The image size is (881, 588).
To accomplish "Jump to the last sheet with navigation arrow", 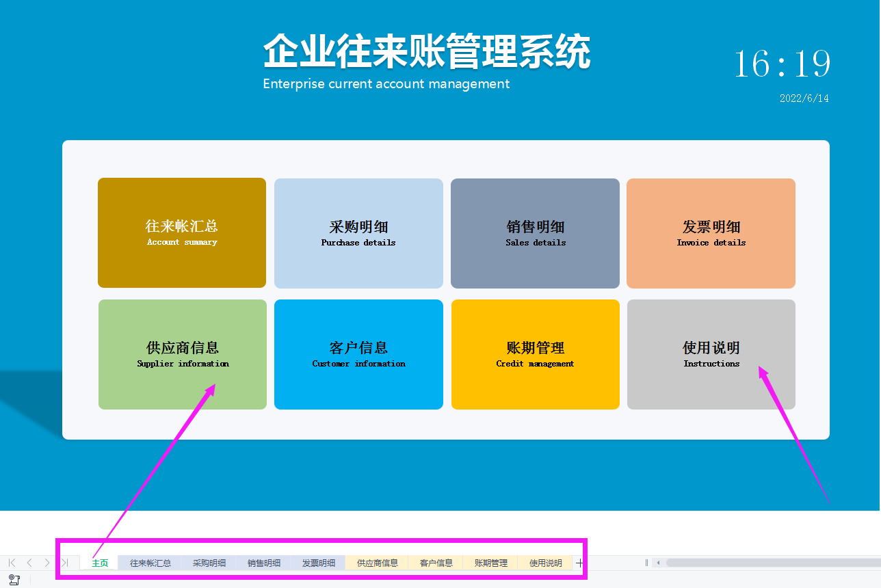I will click(65, 563).
